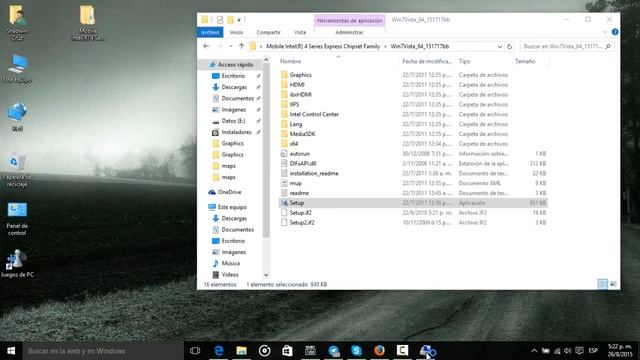Launch Firefox from the taskbar
The width and height of the screenshot is (640, 360).
(x=379, y=351)
